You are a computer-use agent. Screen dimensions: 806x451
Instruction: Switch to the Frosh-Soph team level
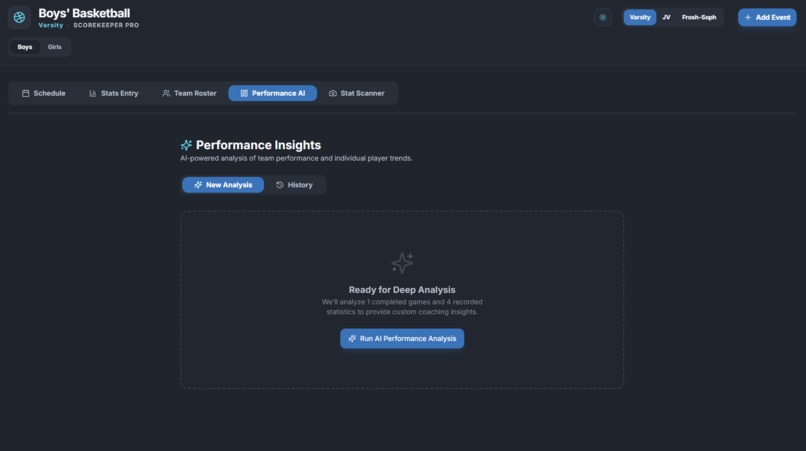click(699, 17)
